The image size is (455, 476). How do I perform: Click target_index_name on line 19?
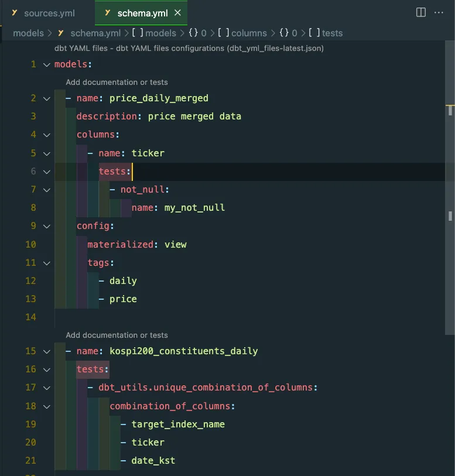[178, 424]
